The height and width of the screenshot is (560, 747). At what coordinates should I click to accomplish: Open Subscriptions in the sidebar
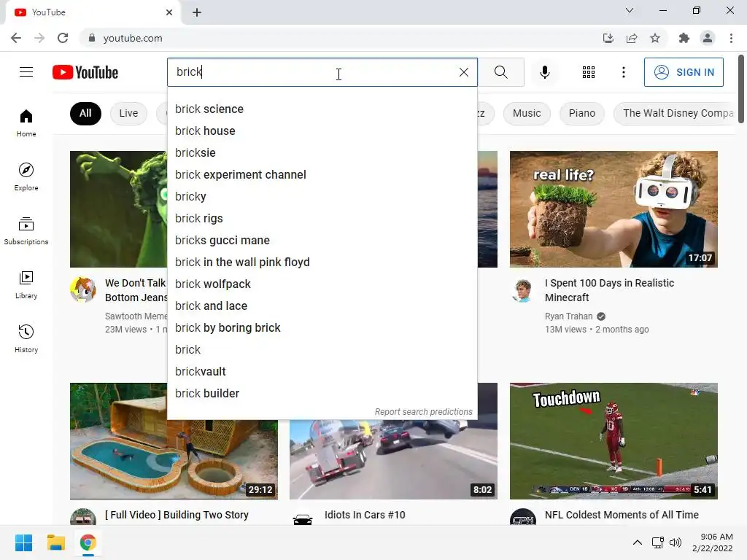pyautogui.click(x=26, y=230)
